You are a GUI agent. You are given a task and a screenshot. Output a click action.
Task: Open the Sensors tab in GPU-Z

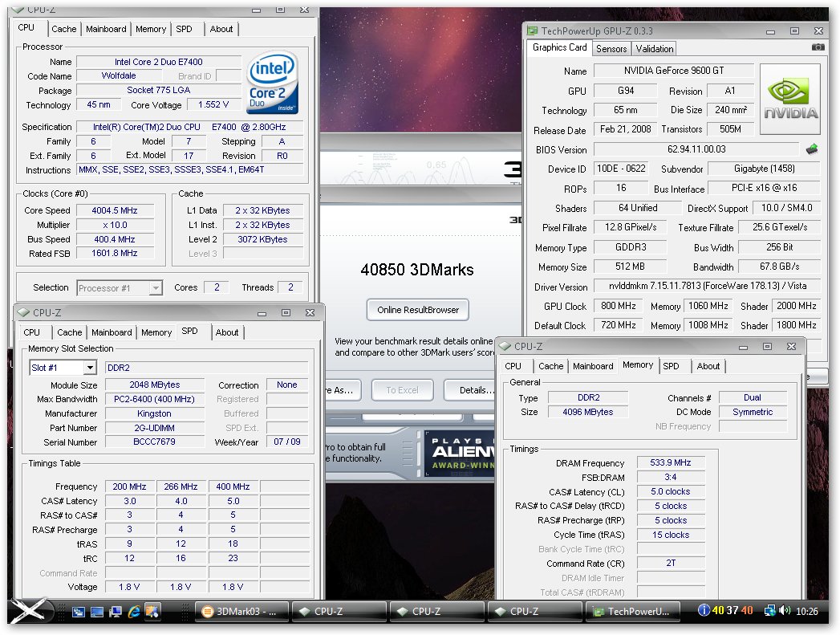(611, 49)
